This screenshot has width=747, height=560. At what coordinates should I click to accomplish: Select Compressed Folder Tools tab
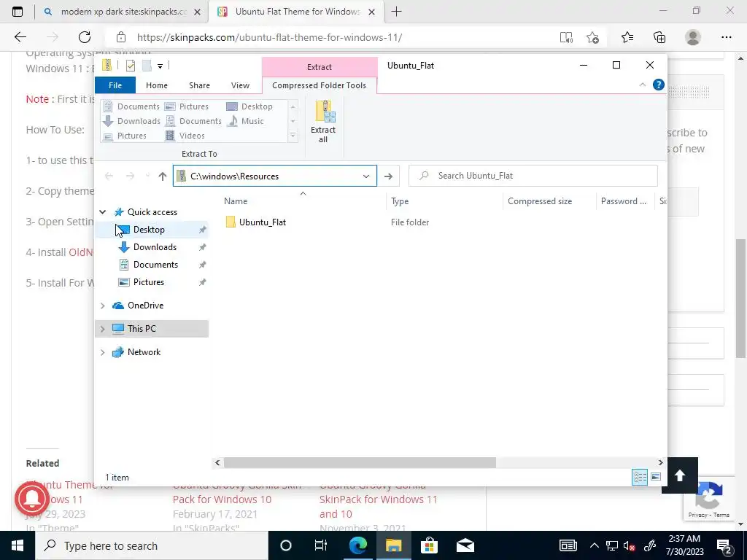pos(320,85)
